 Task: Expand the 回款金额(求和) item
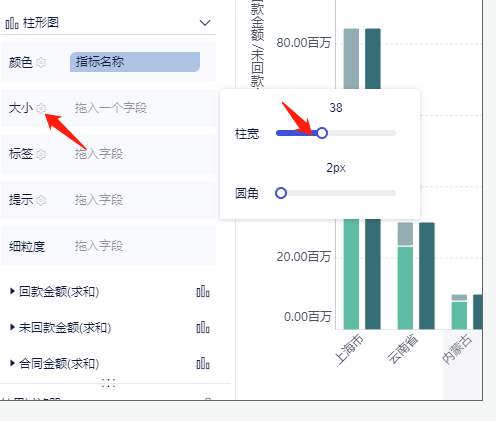tap(12, 291)
